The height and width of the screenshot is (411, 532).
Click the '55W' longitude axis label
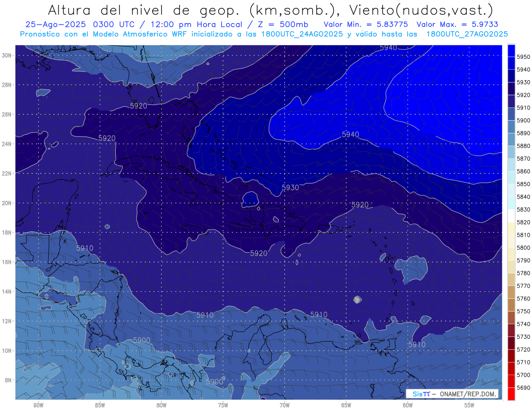pos(469,405)
